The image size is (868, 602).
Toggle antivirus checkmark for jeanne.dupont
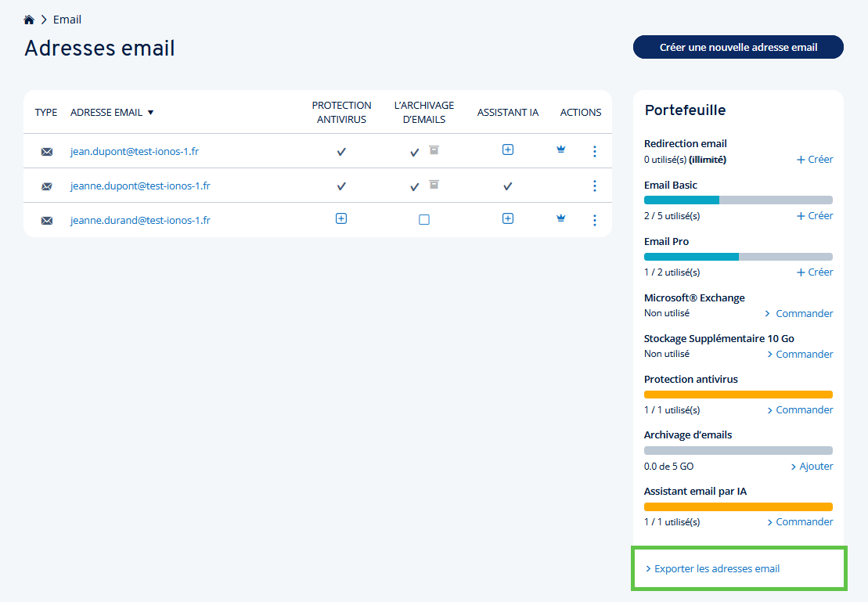tap(341, 186)
